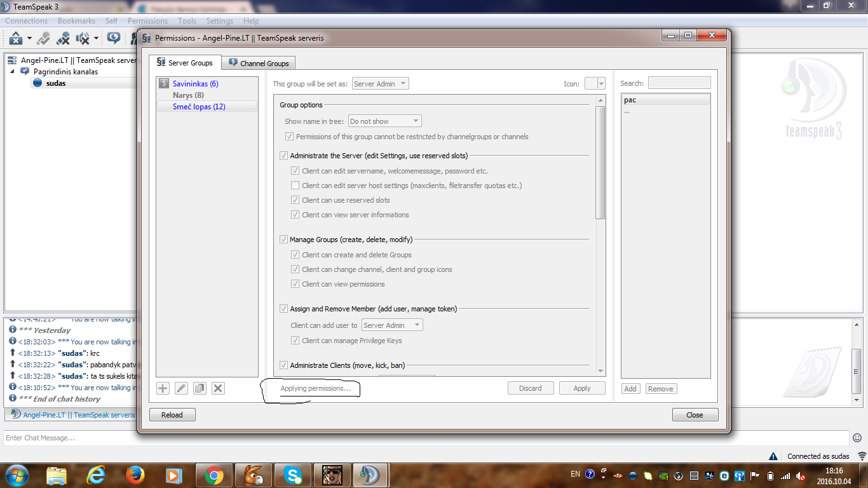Toggle Administrate the Server checkbox
The height and width of the screenshot is (488, 868).
[283, 156]
